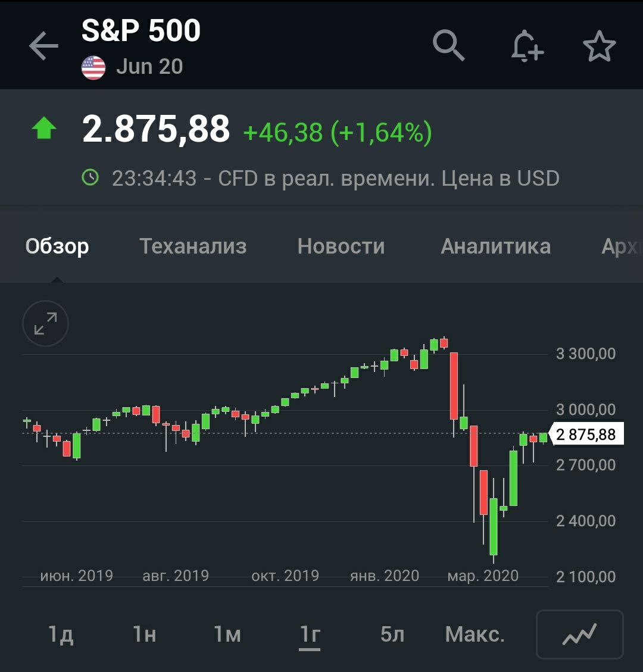Open the Новости tab
643x672 pixels.
click(x=341, y=246)
